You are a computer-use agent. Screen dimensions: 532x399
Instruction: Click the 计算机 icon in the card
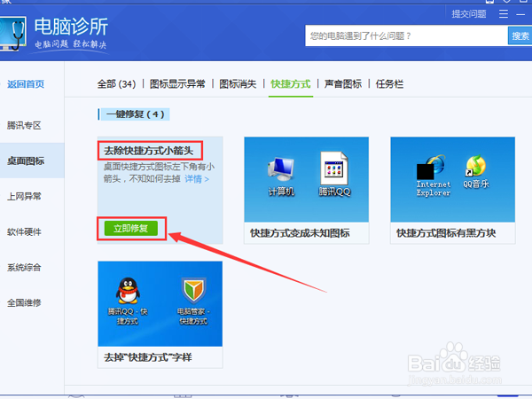[281, 176]
